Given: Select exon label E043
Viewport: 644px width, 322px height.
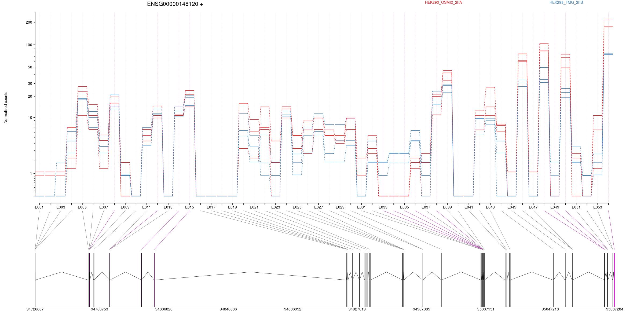Looking at the screenshot, I should [490, 207].
